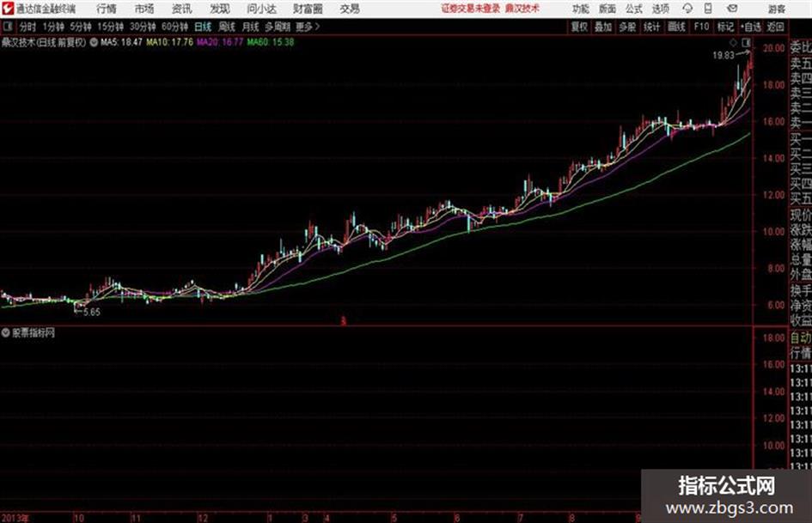
Task: Open the F10 company info
Action: (x=702, y=27)
